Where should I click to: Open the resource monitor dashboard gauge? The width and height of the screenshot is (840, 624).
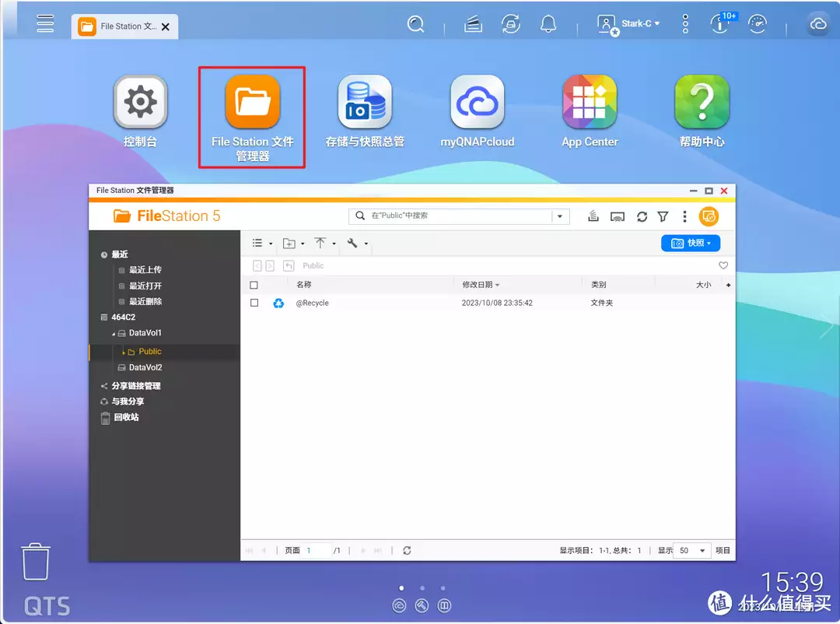pyautogui.click(x=757, y=24)
